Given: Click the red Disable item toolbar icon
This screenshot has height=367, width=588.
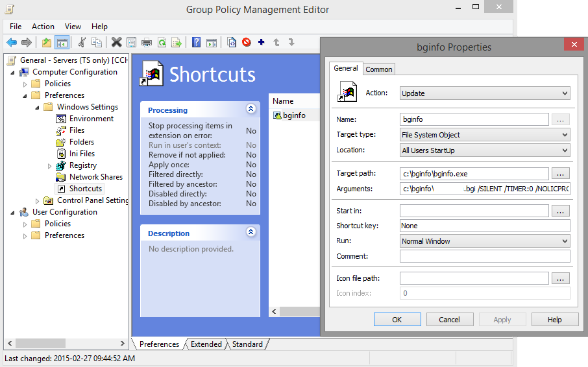Looking at the screenshot, I should 247,42.
